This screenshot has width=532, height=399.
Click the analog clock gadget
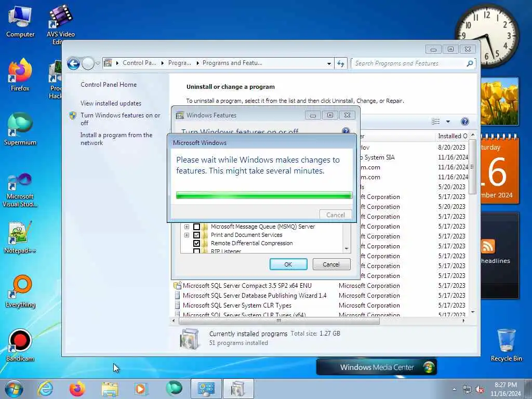coord(486,35)
